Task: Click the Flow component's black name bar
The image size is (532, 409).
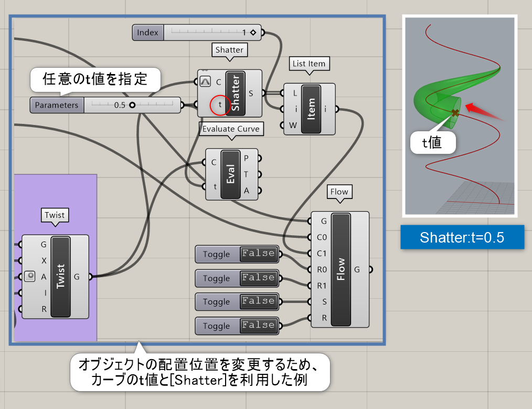Action: click(x=341, y=269)
